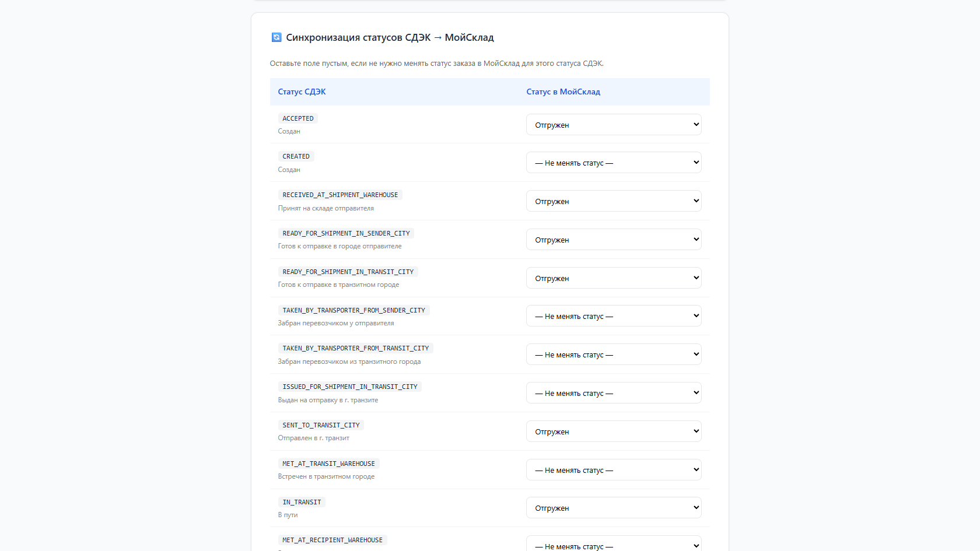Screen dimensions: 980x551
Task: Click the description "В пути"
Action: [288, 515]
